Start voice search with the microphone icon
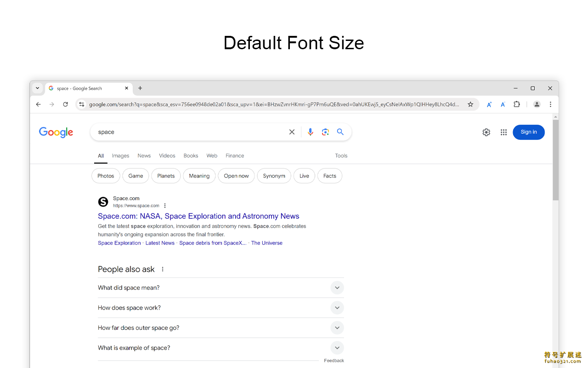 point(311,132)
